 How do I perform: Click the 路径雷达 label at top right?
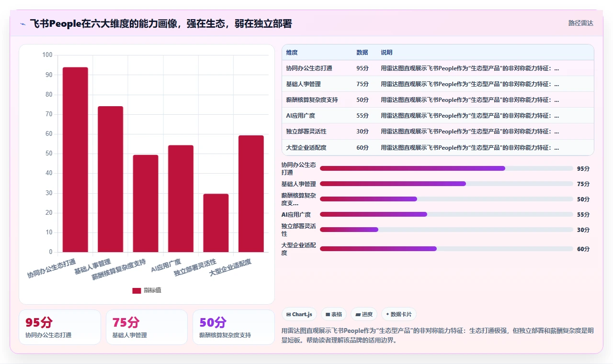coord(580,23)
